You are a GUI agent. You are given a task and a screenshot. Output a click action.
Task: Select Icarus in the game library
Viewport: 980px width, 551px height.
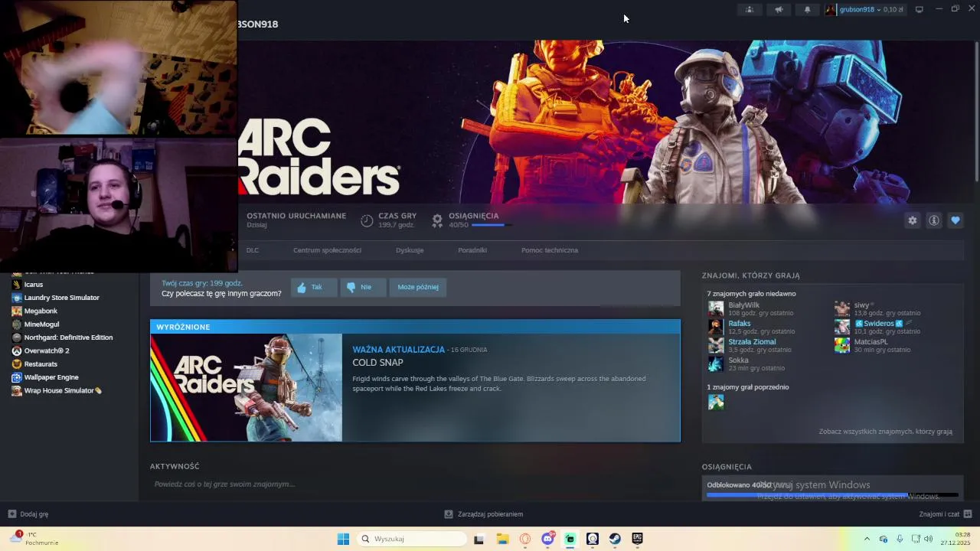point(34,285)
